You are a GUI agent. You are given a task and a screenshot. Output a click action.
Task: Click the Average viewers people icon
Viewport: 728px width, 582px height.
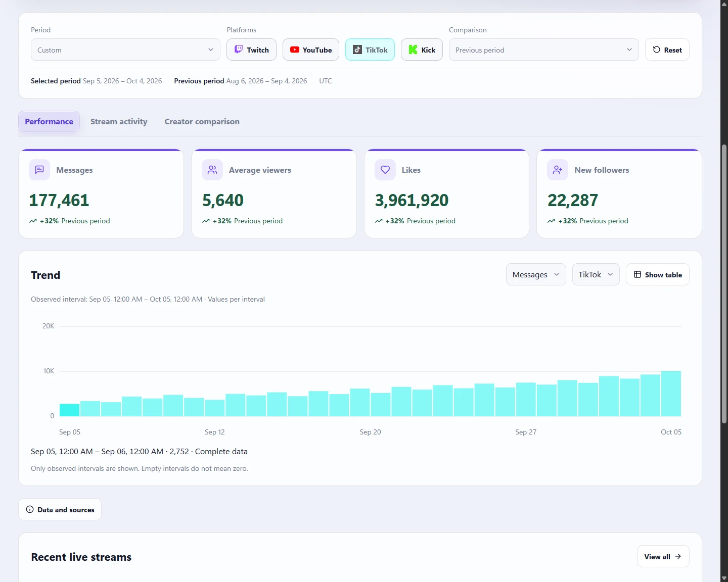(212, 170)
